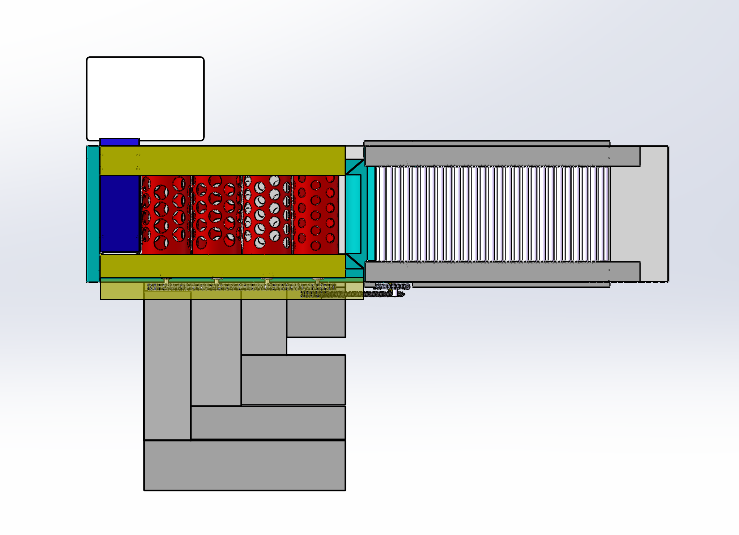Select the lower olive frame beam

(222, 266)
